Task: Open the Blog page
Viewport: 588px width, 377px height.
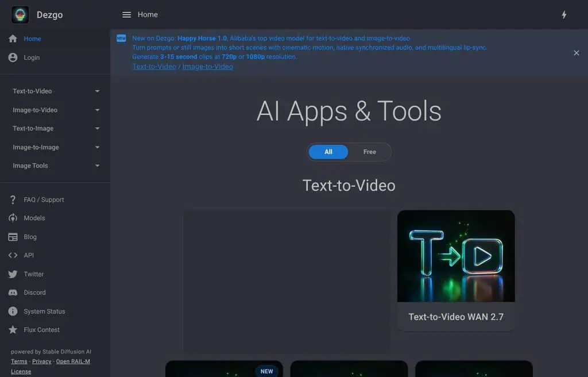Action: tap(30, 237)
